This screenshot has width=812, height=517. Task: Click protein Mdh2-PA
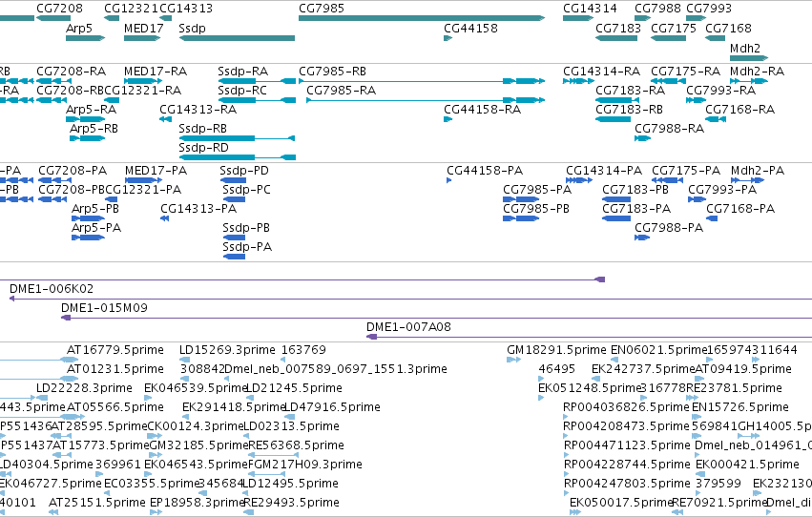click(x=748, y=180)
